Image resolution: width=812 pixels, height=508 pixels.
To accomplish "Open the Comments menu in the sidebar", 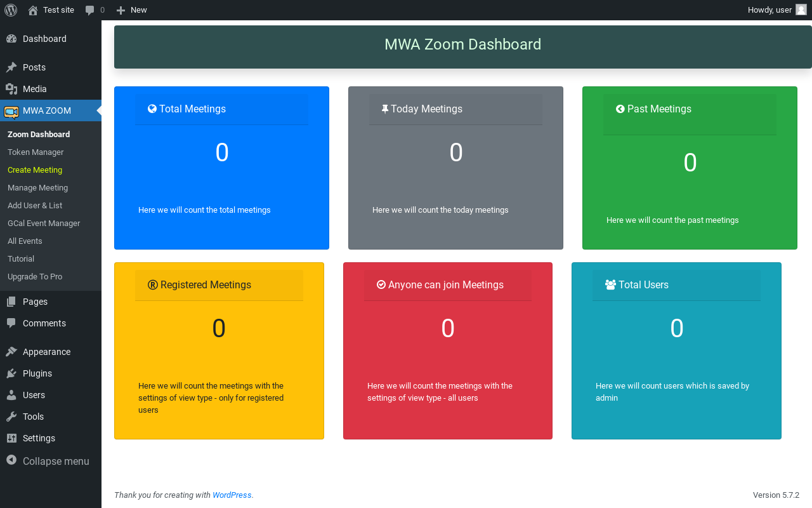I will pos(51,323).
